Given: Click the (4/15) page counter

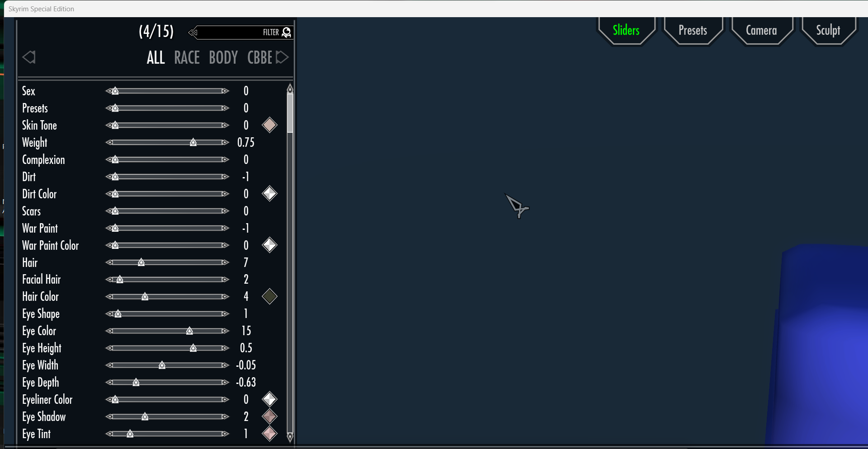Looking at the screenshot, I should pos(156,32).
